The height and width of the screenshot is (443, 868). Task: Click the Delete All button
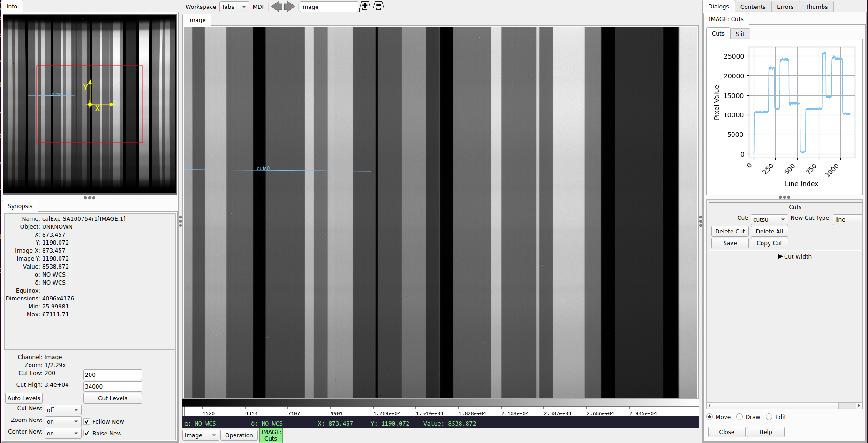(769, 231)
